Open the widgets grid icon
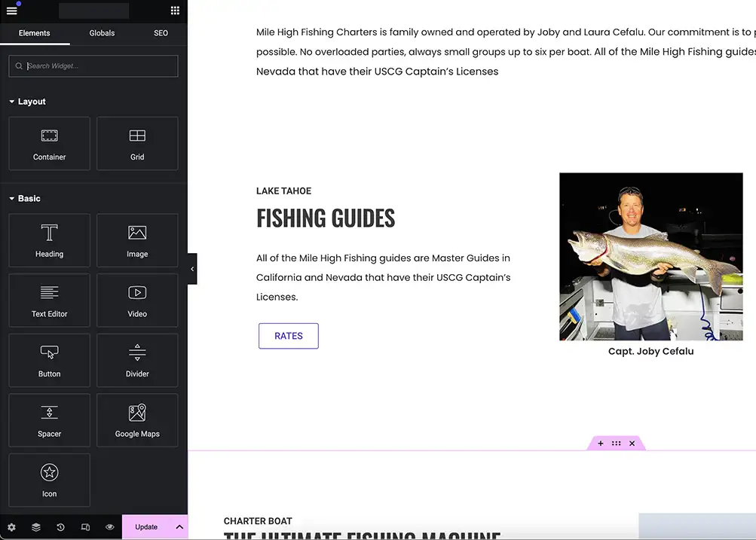756x540 pixels. 175,10
